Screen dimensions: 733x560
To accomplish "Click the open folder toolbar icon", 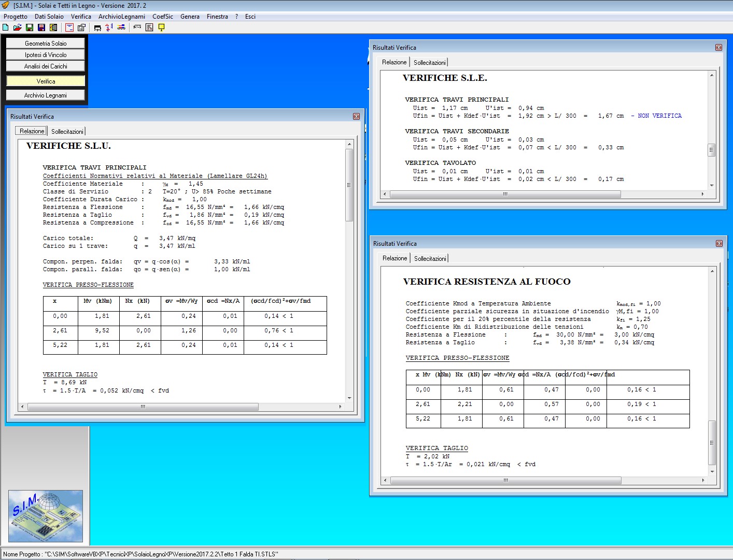I will [x=17, y=27].
